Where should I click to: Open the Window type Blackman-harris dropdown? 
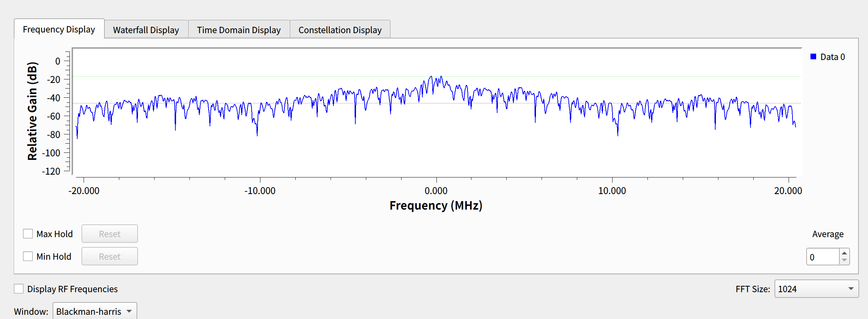[x=94, y=311]
